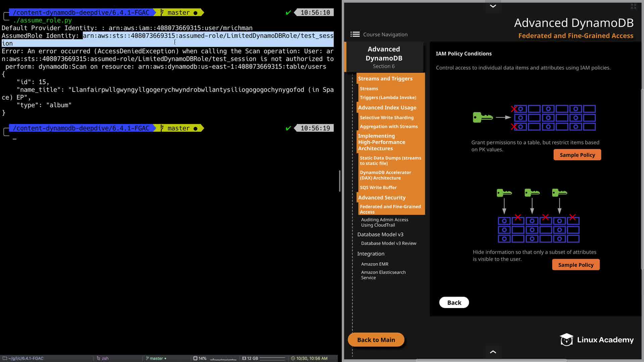Select the Database Model v3 Review item

(x=388, y=243)
